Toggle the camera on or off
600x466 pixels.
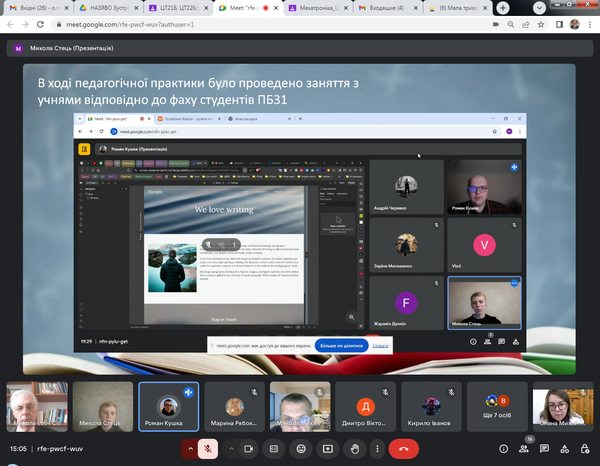tap(247, 450)
